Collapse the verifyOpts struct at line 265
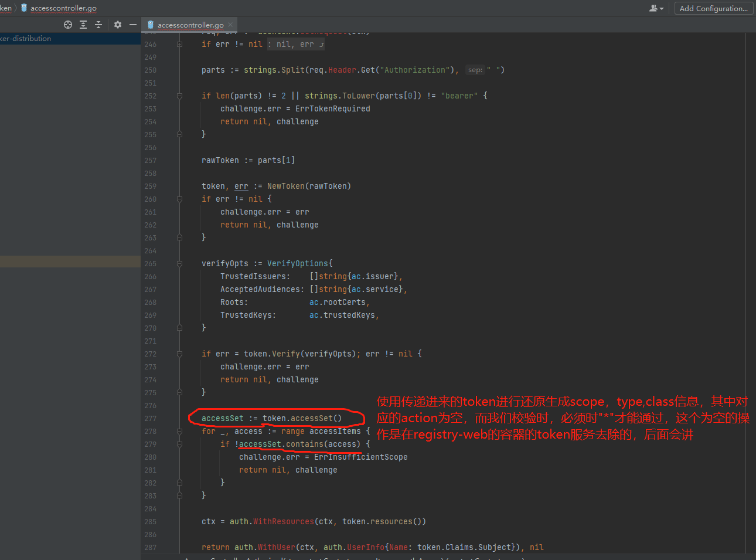Screen dimensions: 756x560 (x=179, y=263)
